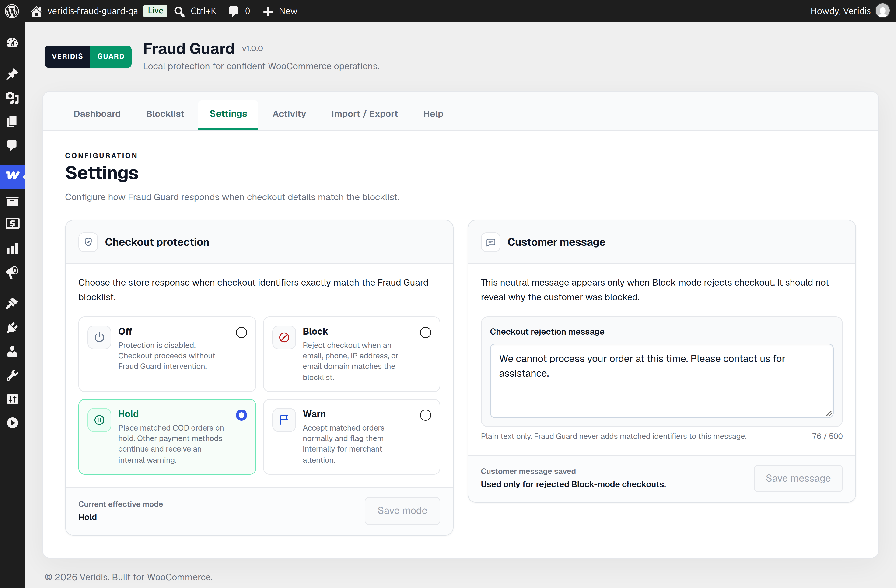
Task: Open the Import / Export tab
Action: point(364,114)
